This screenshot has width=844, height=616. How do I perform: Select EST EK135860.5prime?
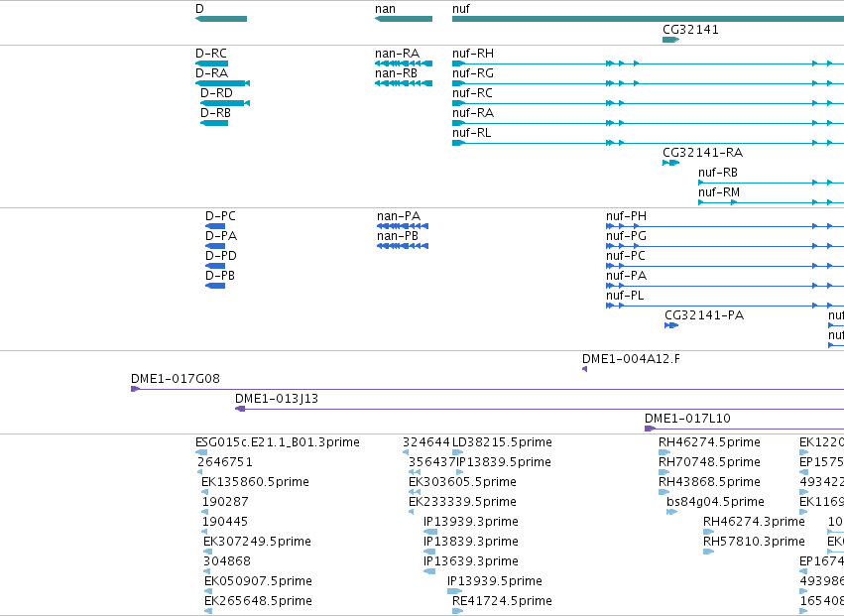pos(204,492)
